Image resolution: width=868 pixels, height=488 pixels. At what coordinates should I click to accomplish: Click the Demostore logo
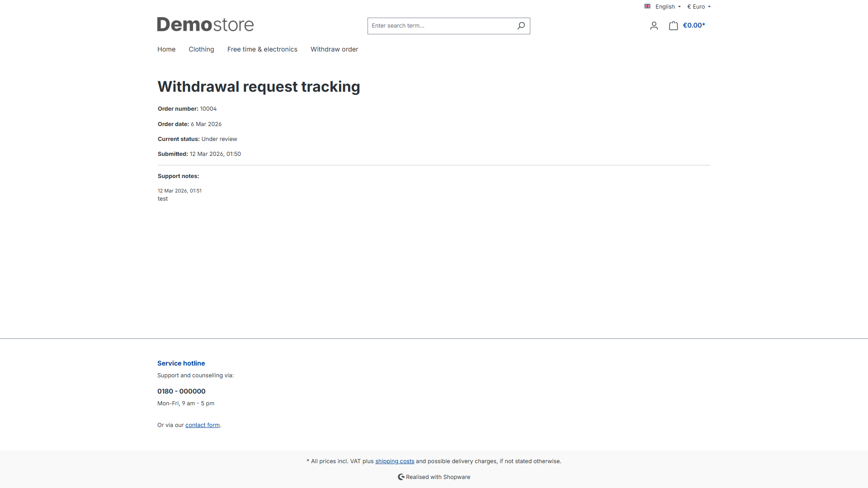pyautogui.click(x=205, y=24)
